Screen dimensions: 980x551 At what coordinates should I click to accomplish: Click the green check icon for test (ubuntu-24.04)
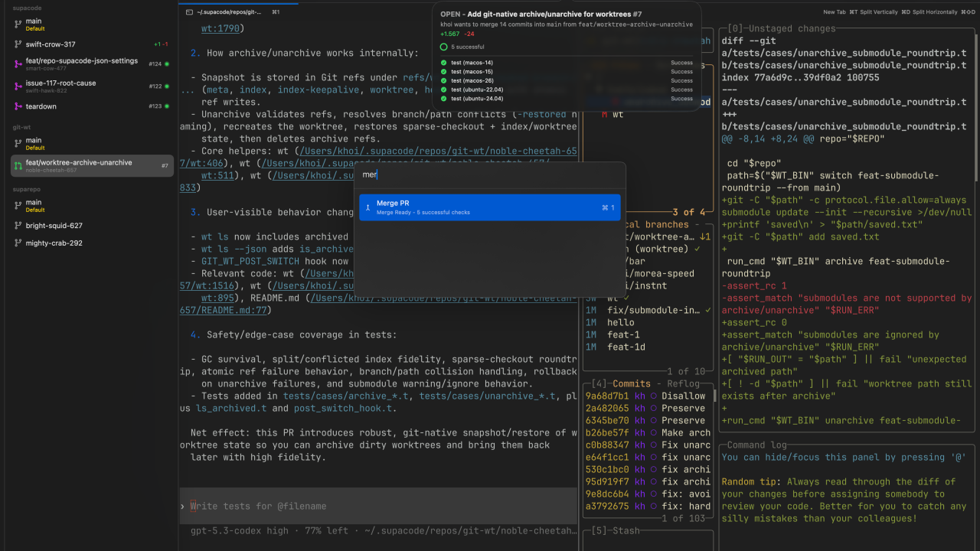coord(444,99)
